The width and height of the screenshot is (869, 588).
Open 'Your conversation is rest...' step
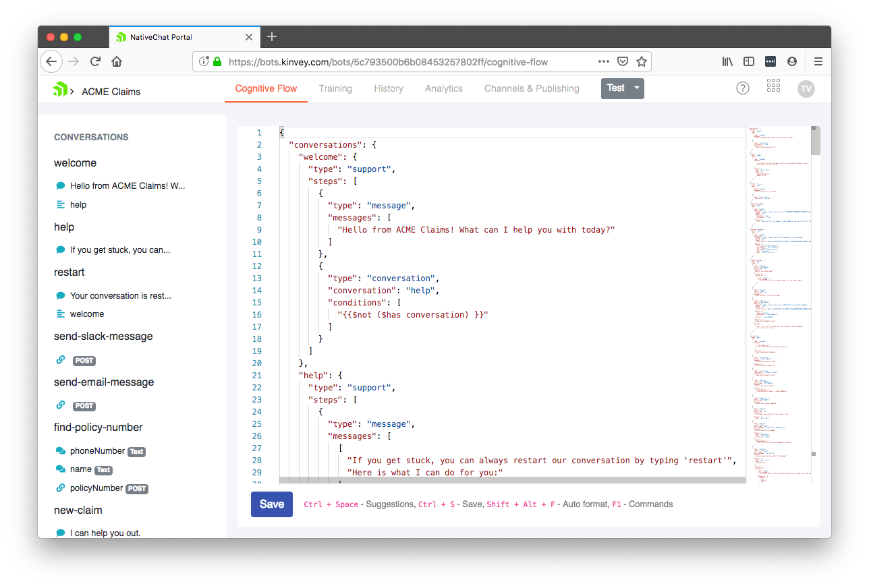[121, 296]
